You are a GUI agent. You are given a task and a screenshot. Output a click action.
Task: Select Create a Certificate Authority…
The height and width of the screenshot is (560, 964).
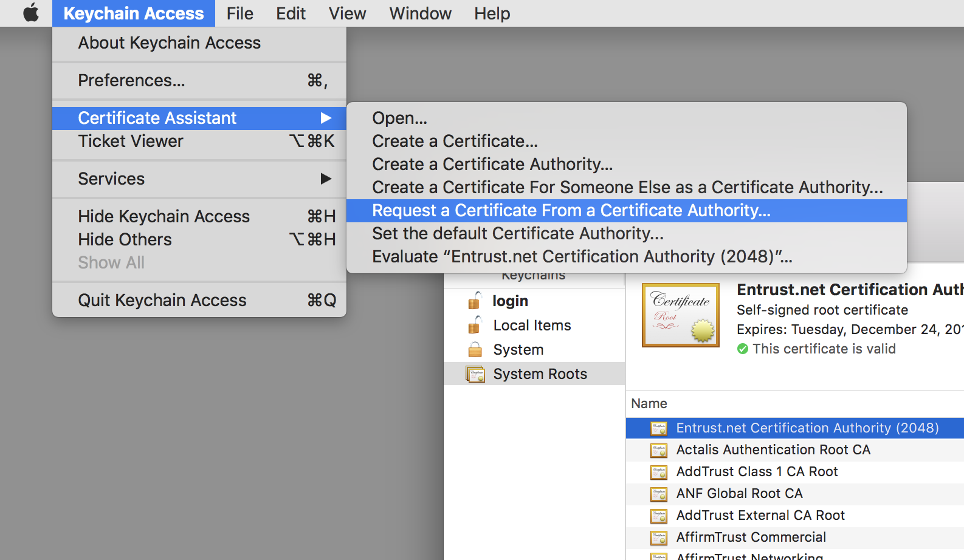(x=627, y=164)
